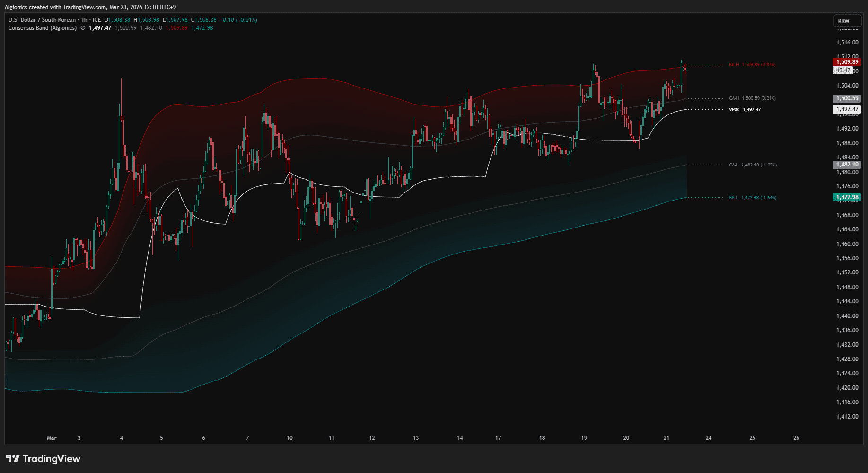The height and width of the screenshot is (473, 868).
Task: Click the Mar label on time axis
Action: (52, 438)
